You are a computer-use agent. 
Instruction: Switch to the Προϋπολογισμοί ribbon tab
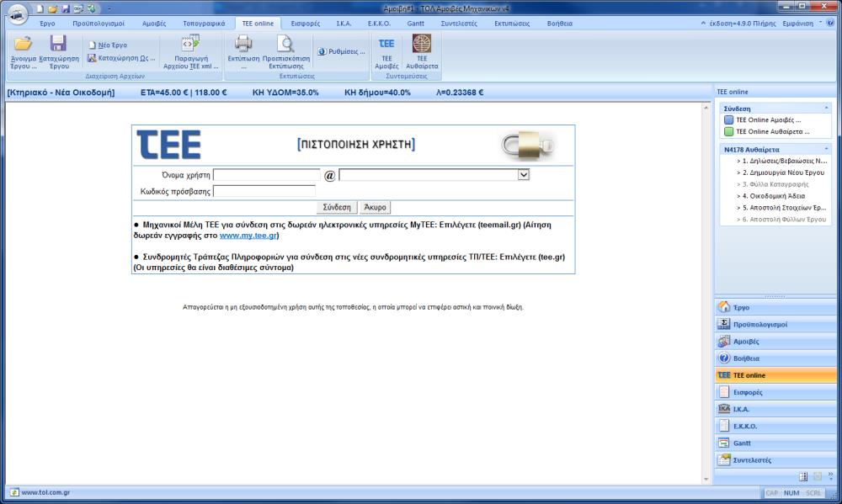click(99, 24)
